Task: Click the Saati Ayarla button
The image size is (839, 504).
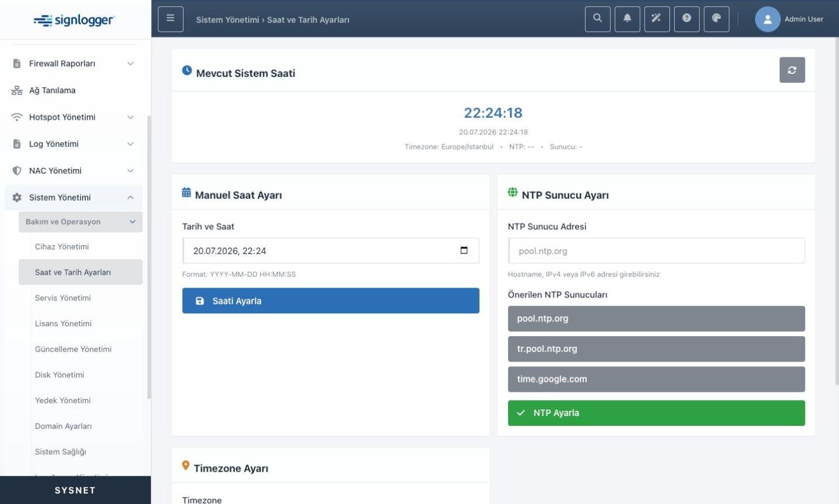Action: 331,300
